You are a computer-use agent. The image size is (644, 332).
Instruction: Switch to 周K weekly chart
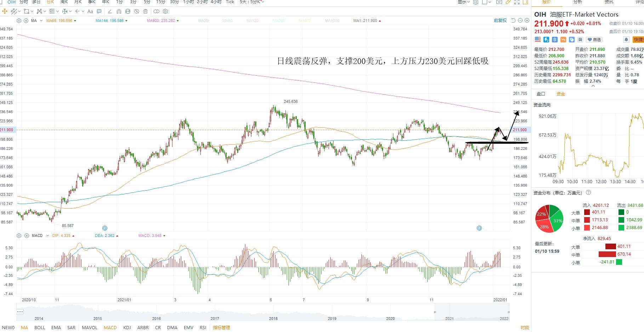pos(64,2)
